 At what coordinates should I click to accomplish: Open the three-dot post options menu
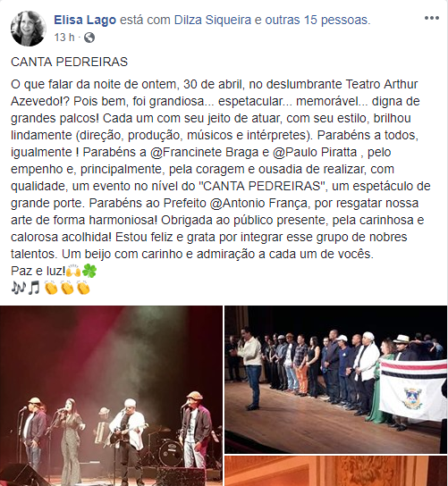click(x=432, y=18)
